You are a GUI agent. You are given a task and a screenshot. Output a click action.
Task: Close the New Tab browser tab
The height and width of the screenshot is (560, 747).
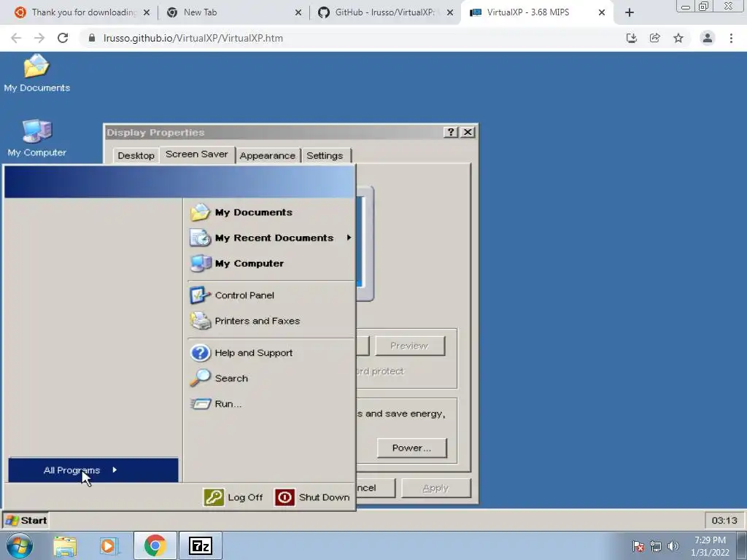click(x=298, y=13)
